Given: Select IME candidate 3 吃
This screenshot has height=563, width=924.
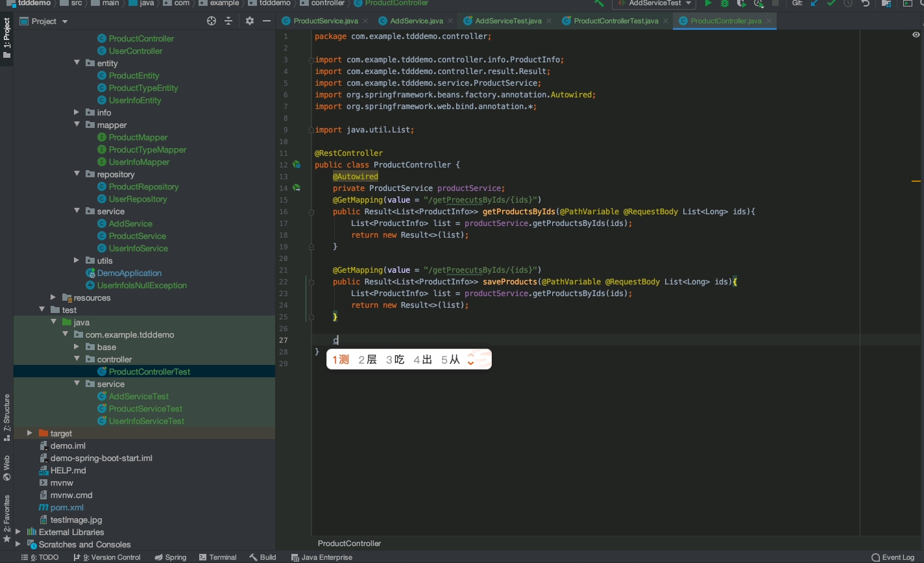Looking at the screenshot, I should coord(395,359).
